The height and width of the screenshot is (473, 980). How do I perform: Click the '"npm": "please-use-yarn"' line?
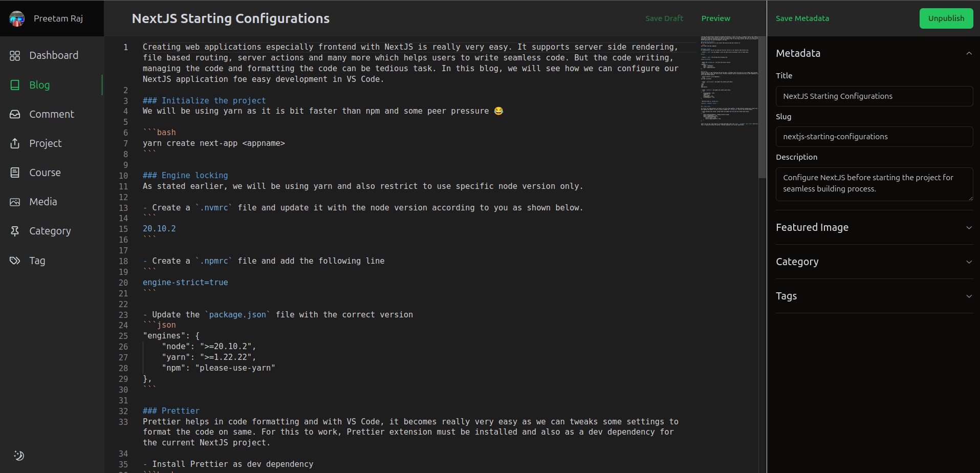point(219,368)
